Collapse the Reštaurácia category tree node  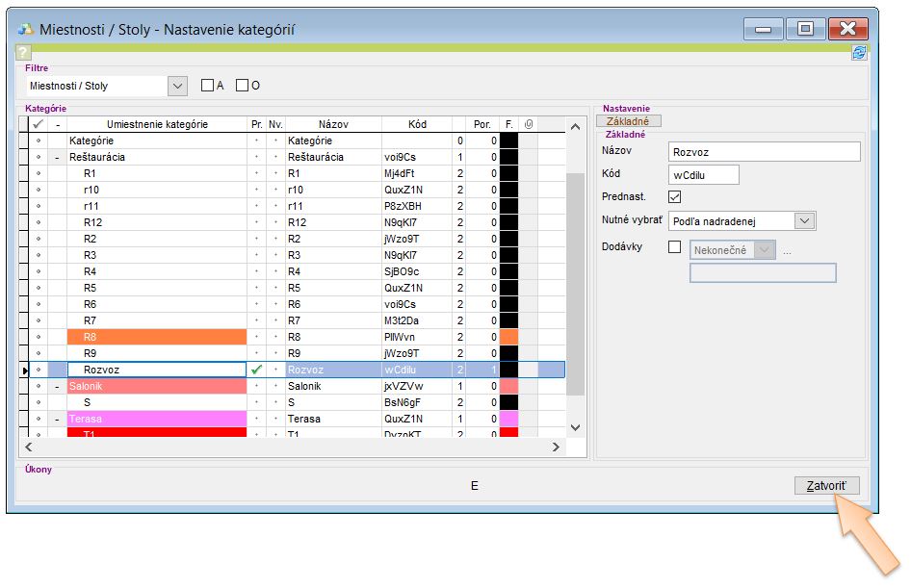tap(58, 157)
